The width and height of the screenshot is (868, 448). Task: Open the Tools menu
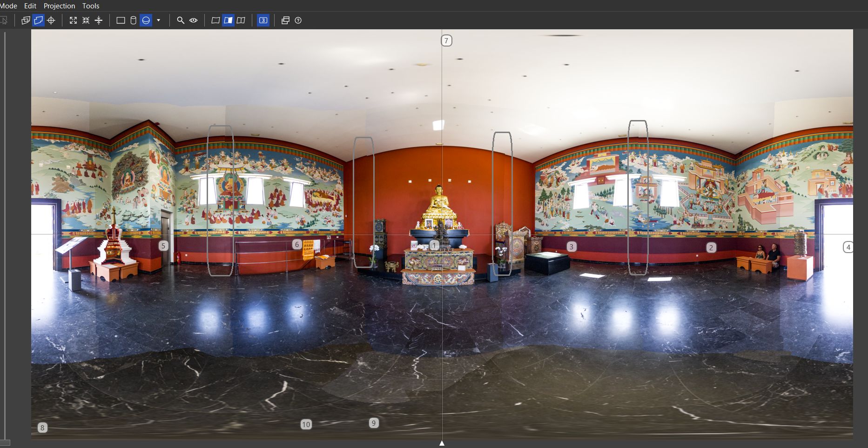coord(91,6)
